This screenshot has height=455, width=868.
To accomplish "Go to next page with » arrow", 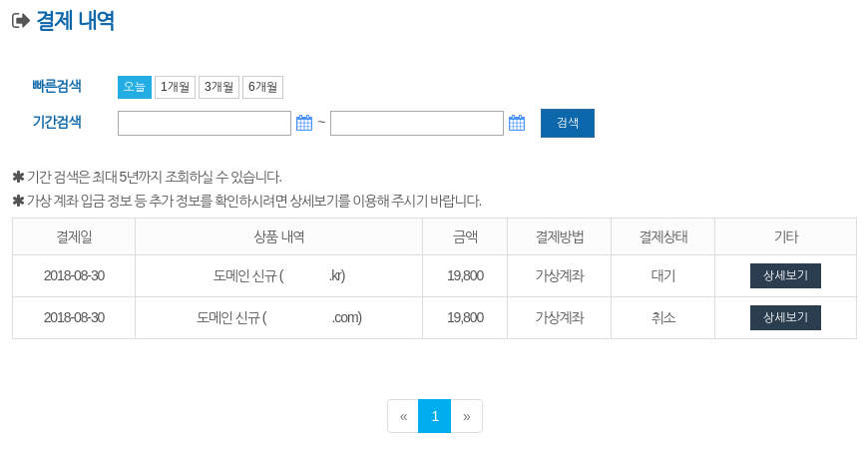I will (x=467, y=416).
